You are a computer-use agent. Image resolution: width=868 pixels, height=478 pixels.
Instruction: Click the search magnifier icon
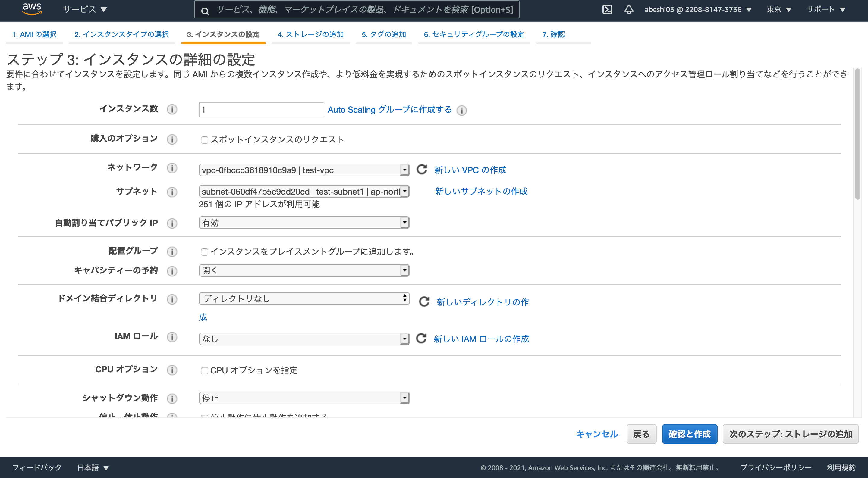click(206, 10)
